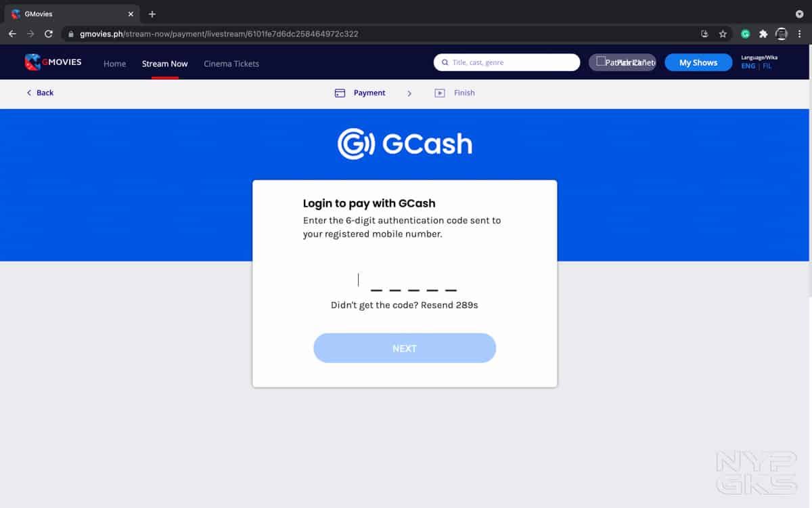
Task: Switch language to FIL
Action: click(767, 66)
